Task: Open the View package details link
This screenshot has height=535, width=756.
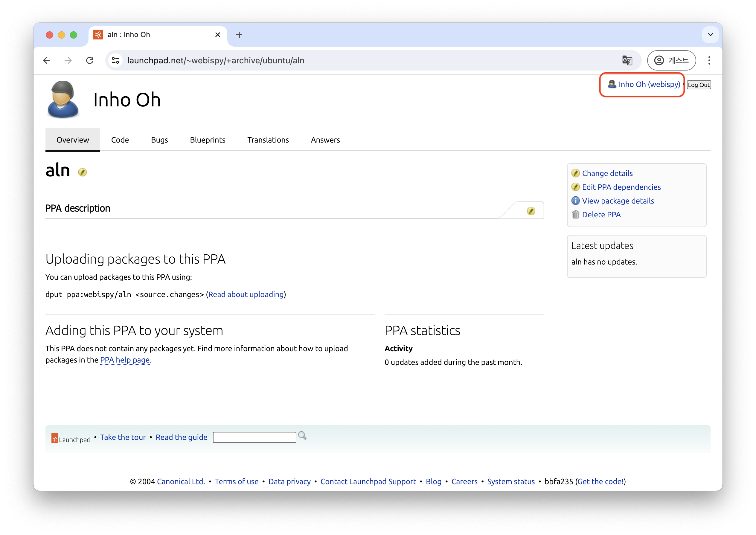Action: click(618, 201)
